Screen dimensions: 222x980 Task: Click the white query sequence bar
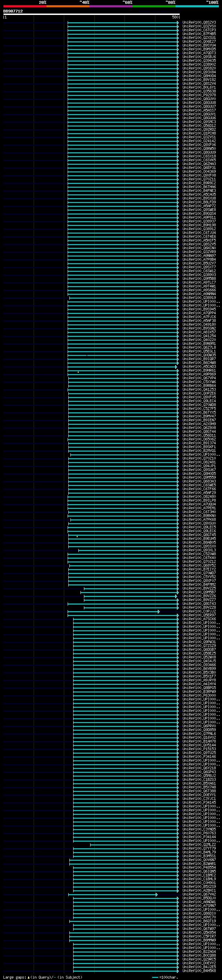point(92,15)
